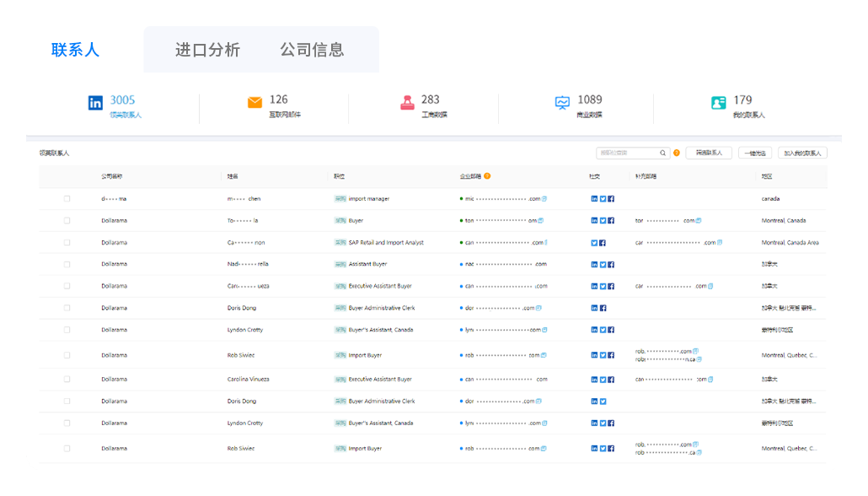868x496 pixels.
Task: Select the business data tab showing 1089
Action: (578, 105)
